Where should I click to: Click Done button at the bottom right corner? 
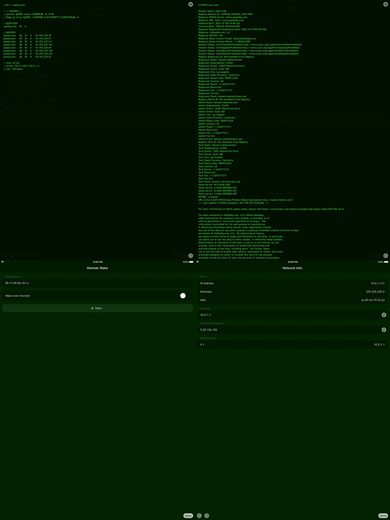383,516
